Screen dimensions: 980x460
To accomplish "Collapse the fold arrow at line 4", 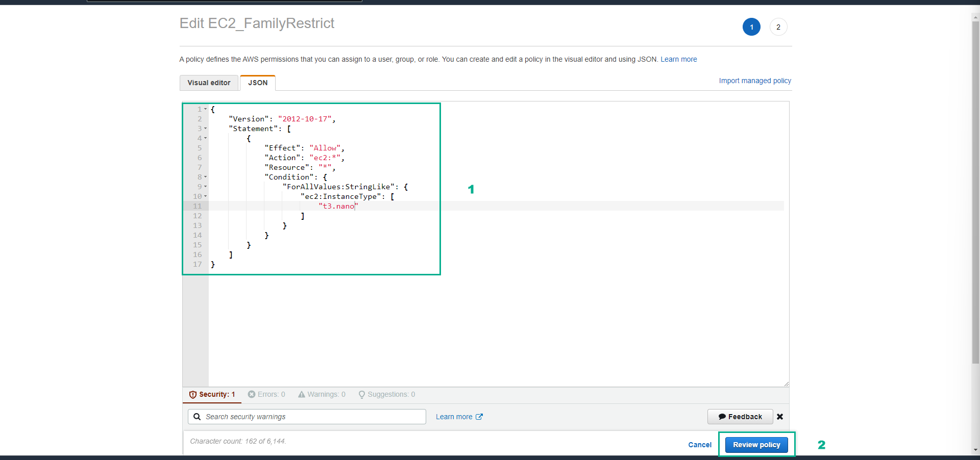I will (x=206, y=138).
